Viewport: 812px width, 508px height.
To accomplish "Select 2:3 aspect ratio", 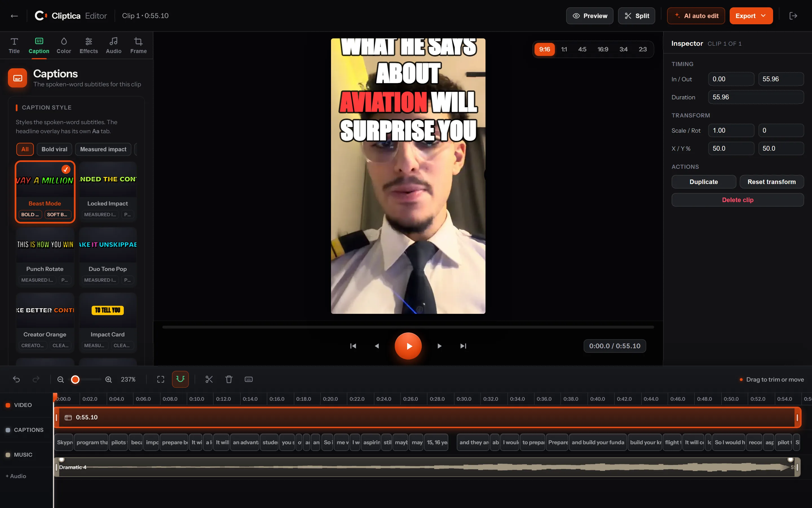I will click(x=643, y=49).
